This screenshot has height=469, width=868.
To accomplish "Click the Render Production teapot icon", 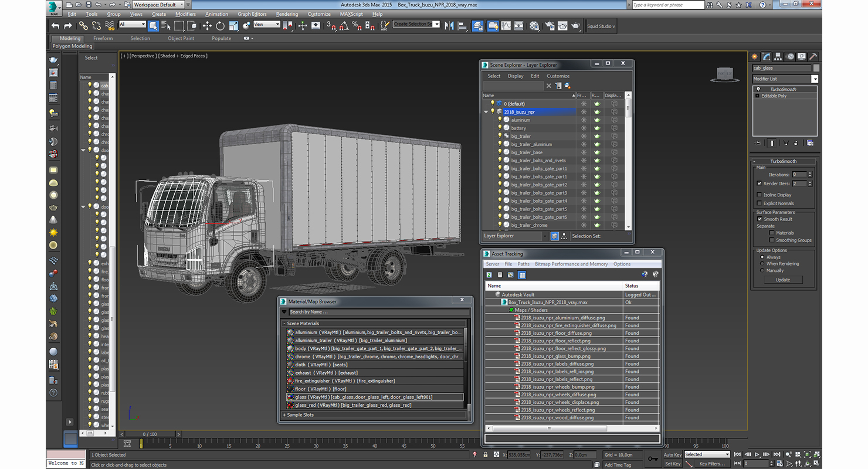I will pyautogui.click(x=576, y=26).
